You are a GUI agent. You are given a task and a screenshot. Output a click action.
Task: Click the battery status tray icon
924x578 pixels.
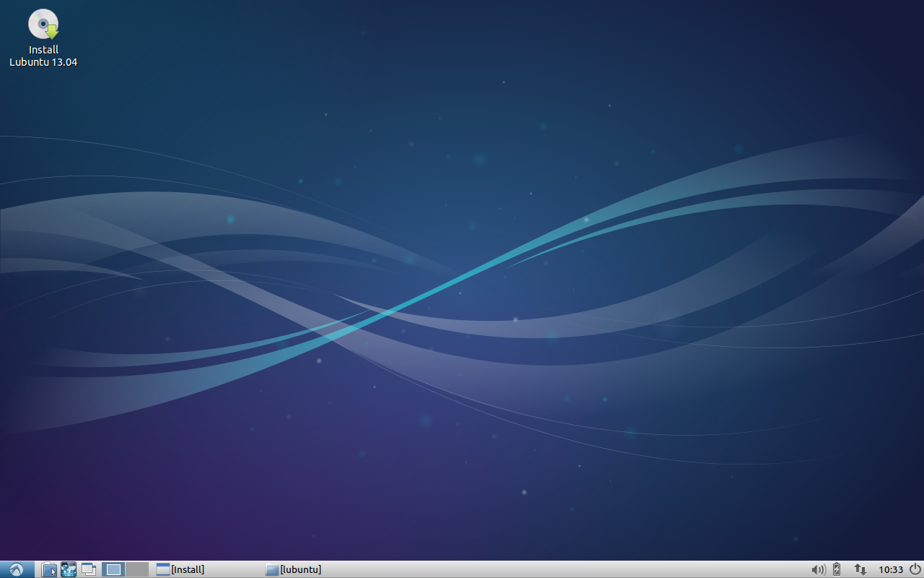837,569
